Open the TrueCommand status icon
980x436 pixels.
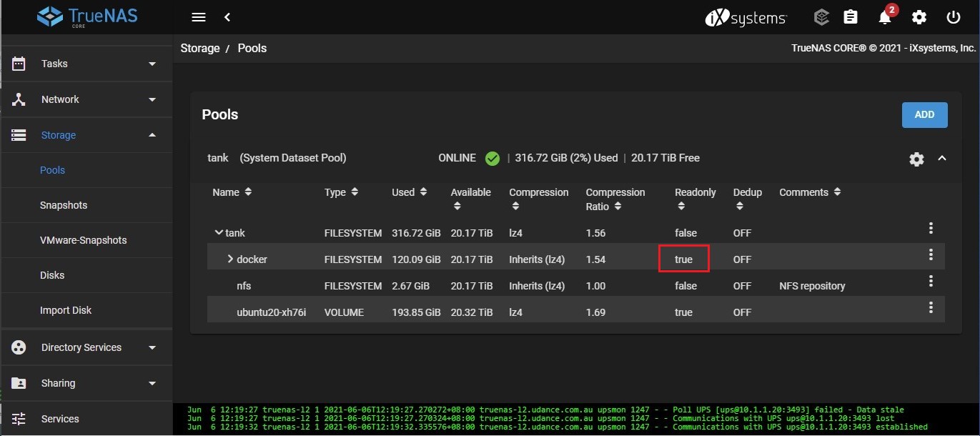coord(821,17)
